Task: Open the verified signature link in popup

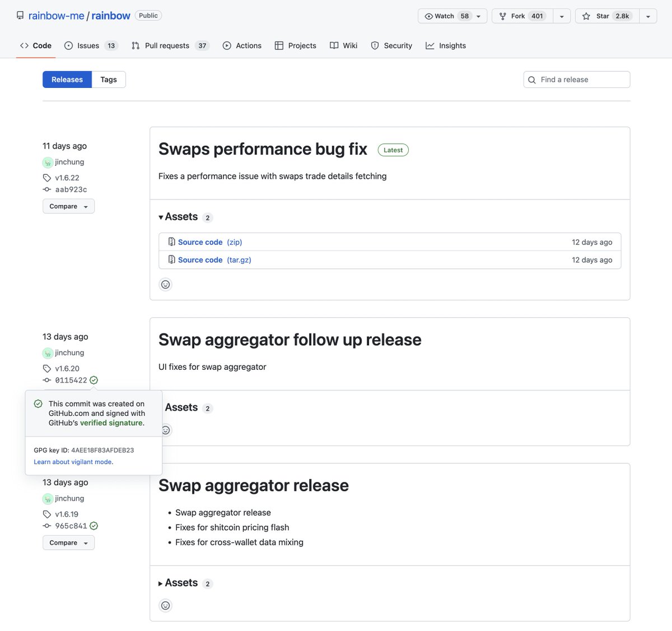Action: coord(111,423)
